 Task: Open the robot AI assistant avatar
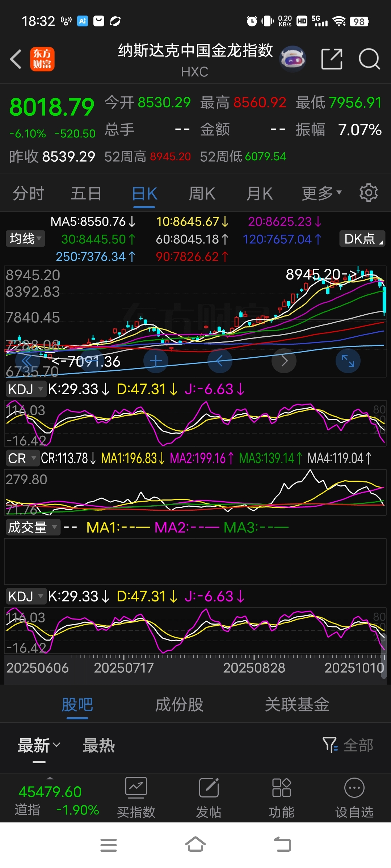[293, 59]
